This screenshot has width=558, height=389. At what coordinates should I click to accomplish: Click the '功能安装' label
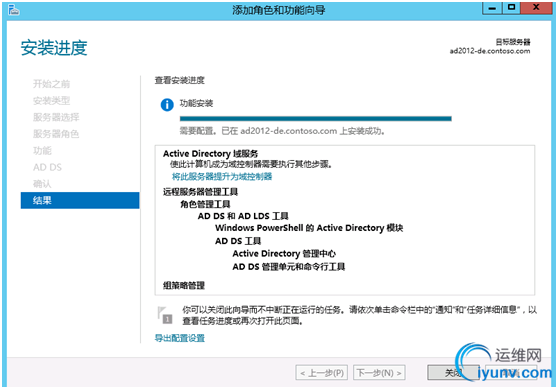click(x=196, y=104)
